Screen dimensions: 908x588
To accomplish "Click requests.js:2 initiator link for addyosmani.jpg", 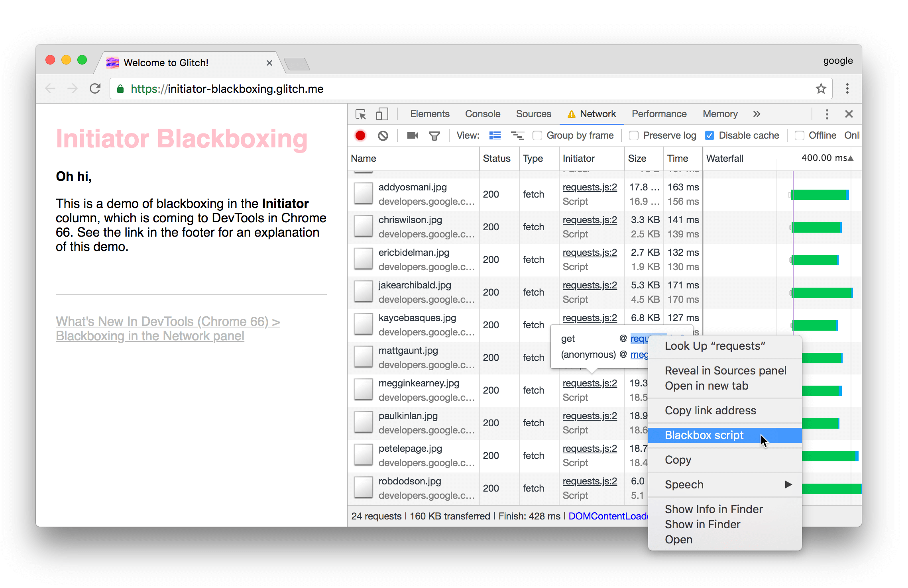I will point(590,187).
